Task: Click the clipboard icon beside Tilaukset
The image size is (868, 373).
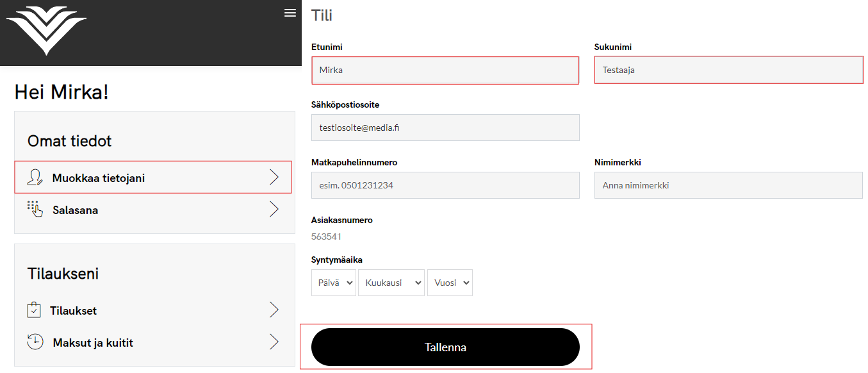Action: (34, 310)
